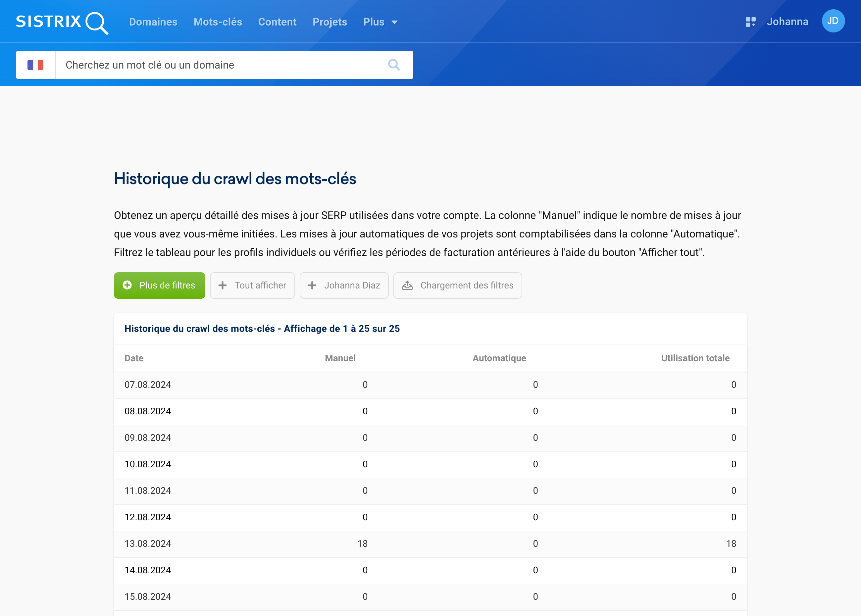Open the JD profile avatar
861x616 pixels.
tap(833, 21)
